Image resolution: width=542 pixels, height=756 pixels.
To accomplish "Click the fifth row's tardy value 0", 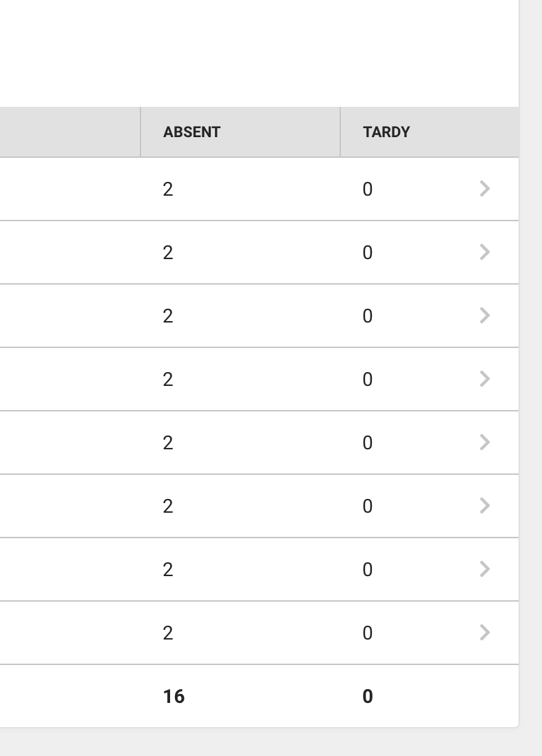I will pos(368,442).
